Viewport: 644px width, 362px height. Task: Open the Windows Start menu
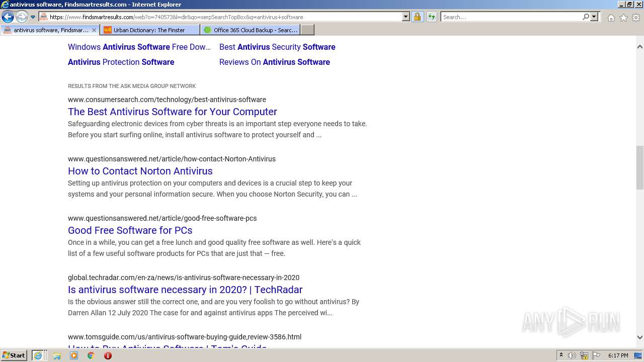pos(14,355)
